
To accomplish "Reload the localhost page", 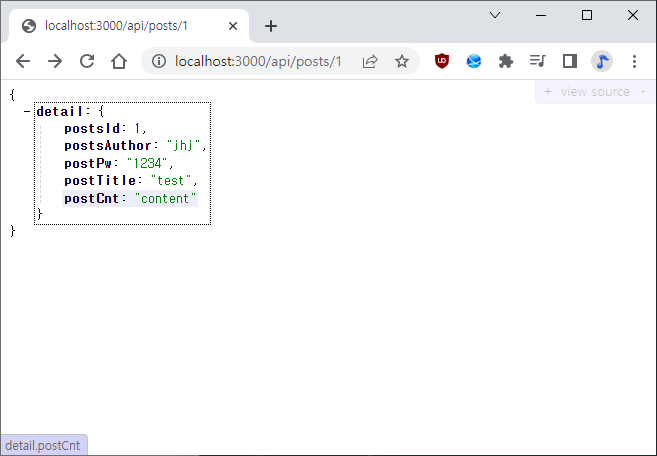I will 87,61.
